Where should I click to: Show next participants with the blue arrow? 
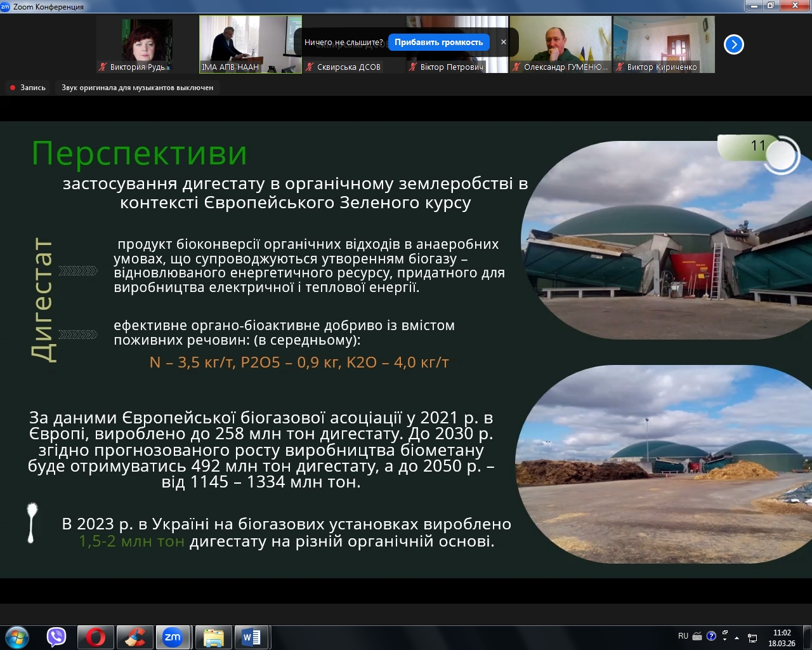(x=734, y=44)
